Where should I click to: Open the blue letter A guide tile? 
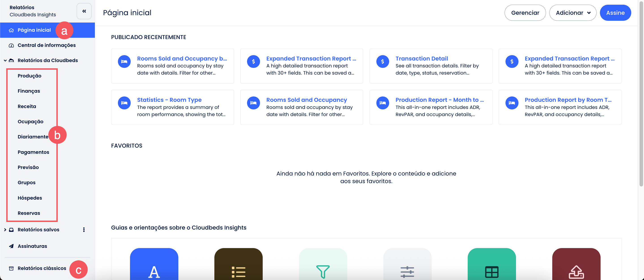pyautogui.click(x=154, y=265)
